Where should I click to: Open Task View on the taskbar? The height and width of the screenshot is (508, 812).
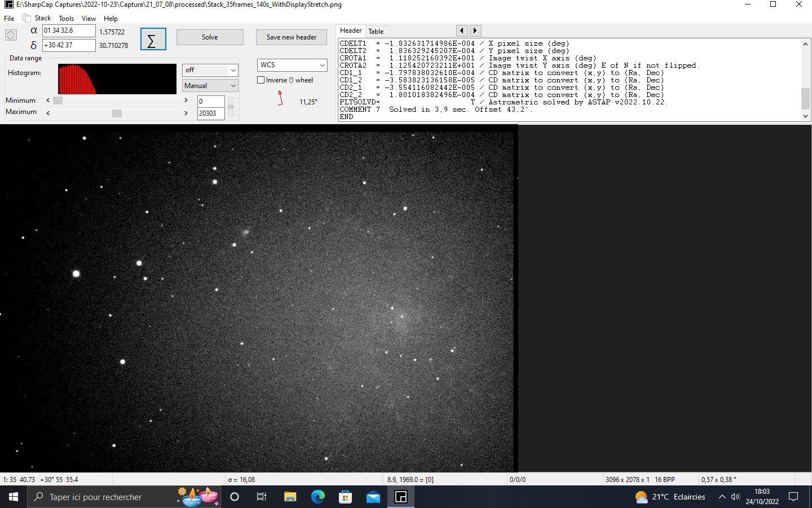[x=262, y=497]
